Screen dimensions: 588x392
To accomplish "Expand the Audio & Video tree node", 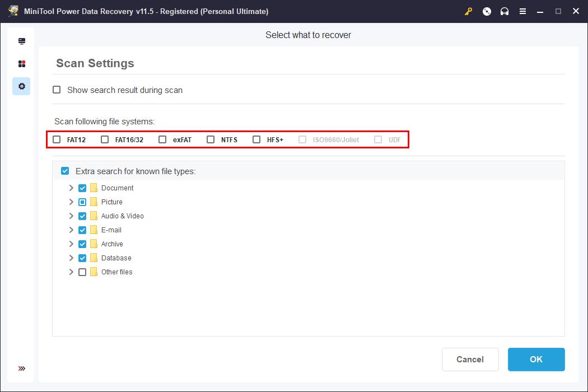I will (71, 216).
